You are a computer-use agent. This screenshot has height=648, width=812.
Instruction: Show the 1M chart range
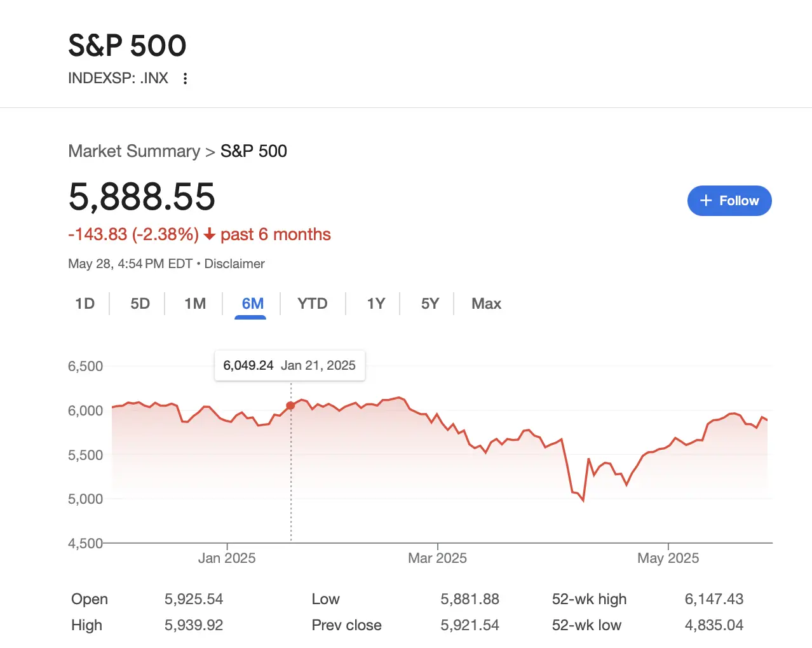[x=195, y=304]
